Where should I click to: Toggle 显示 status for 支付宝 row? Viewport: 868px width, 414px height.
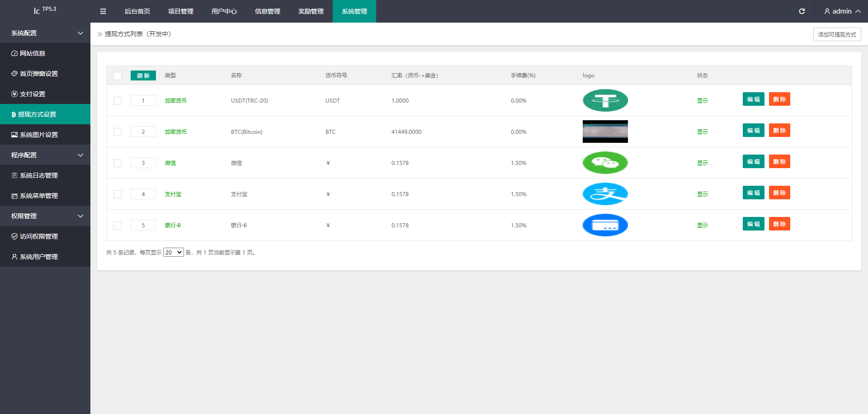click(703, 194)
